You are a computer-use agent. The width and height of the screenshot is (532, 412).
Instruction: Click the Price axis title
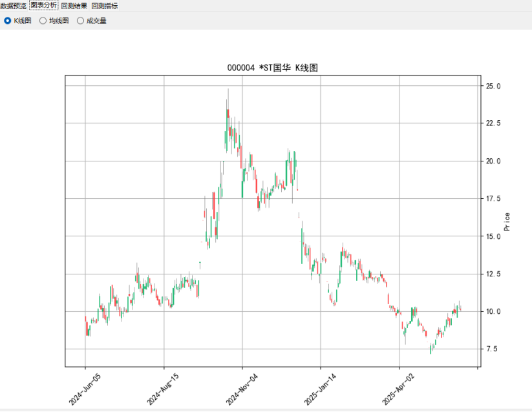tap(507, 222)
